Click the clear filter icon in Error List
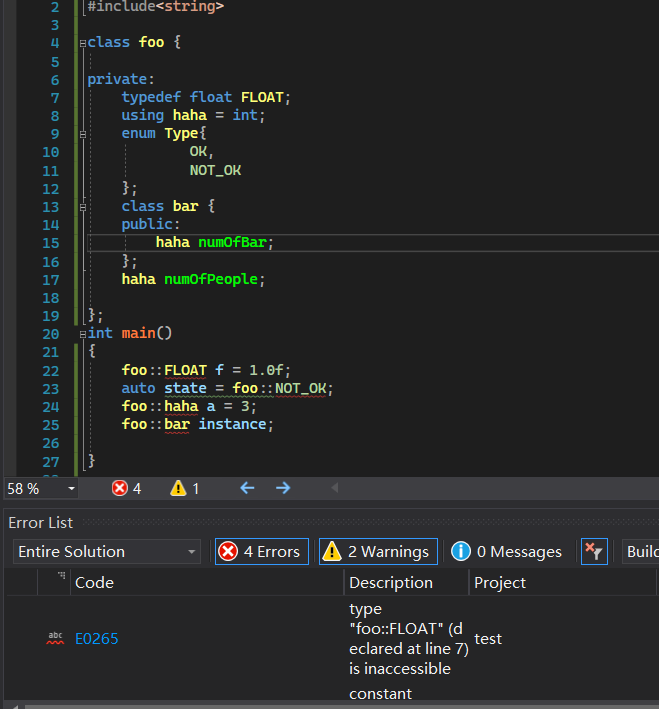Screen dimensions: 659x709 (x=594, y=551)
